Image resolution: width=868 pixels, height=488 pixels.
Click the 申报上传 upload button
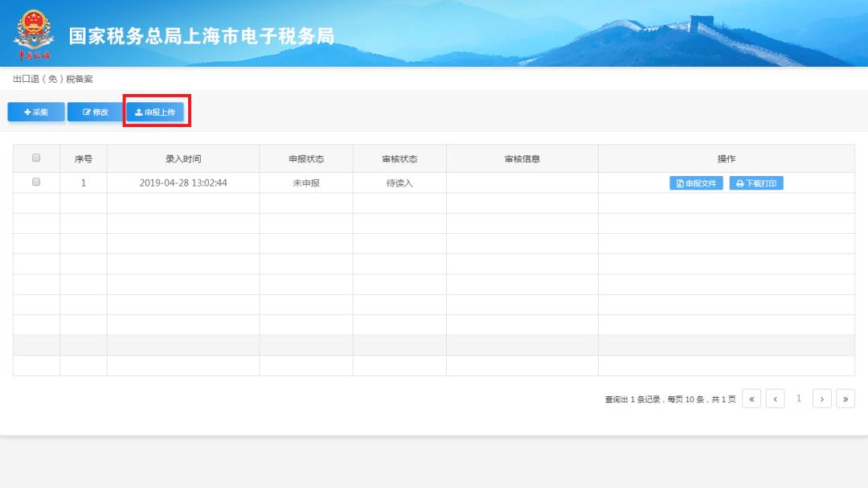click(155, 113)
